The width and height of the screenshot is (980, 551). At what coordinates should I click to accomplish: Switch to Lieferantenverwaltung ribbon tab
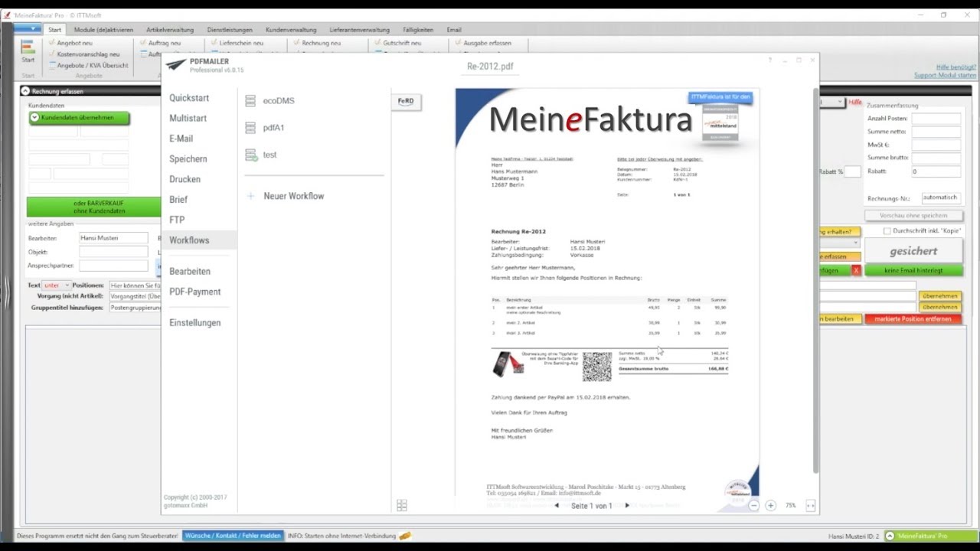pos(359,30)
